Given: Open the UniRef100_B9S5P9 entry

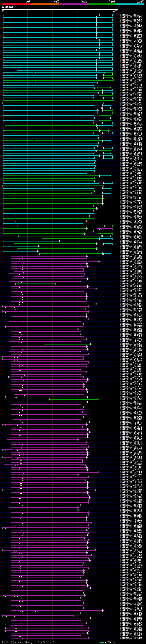Looking at the screenshot, I should coord(131,289).
